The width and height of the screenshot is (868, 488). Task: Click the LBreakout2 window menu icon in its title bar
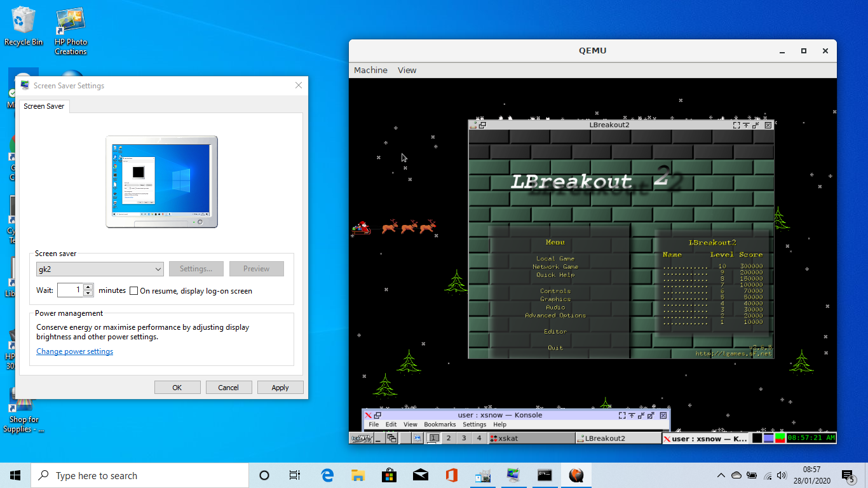[x=473, y=125]
